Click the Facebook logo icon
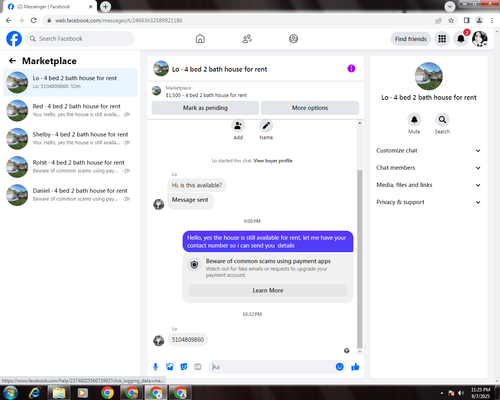500x400 pixels. point(14,39)
